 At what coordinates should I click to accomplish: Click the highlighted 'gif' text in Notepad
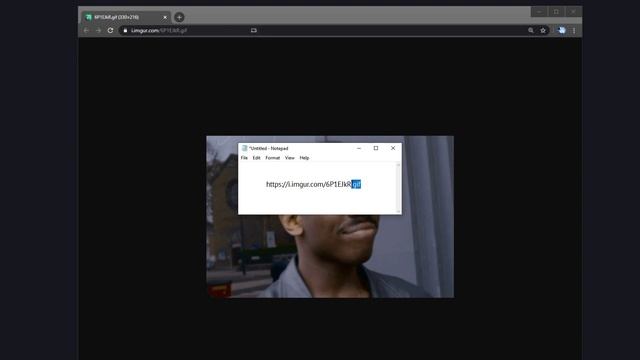pos(356,184)
